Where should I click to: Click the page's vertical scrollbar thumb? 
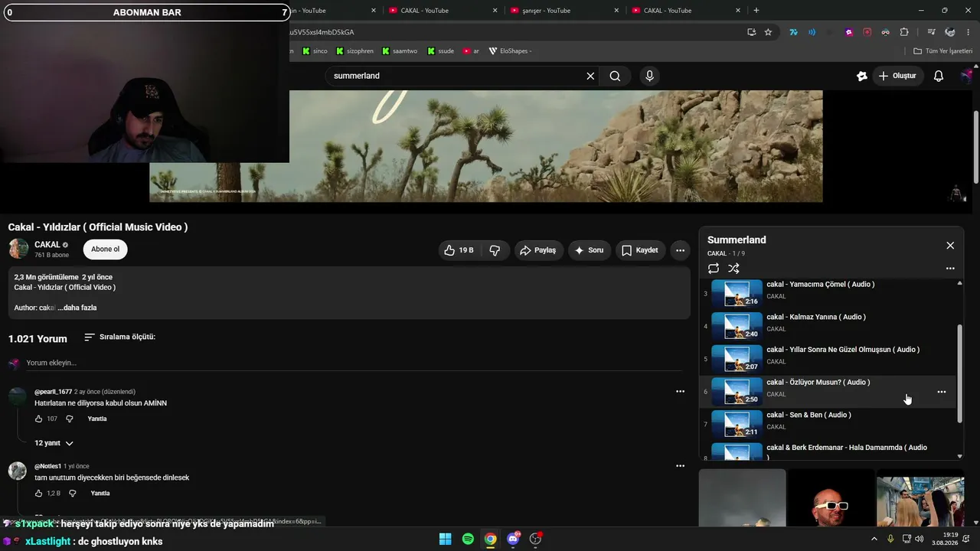click(x=975, y=145)
